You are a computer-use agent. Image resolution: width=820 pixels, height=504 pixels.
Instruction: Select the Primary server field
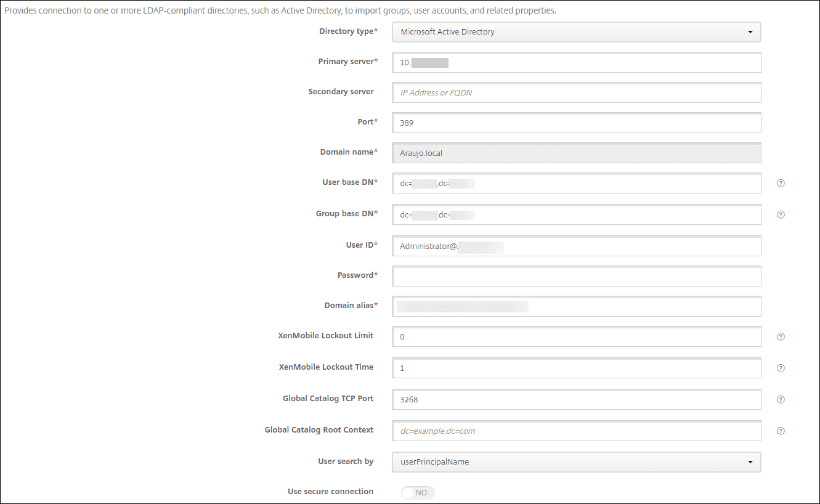[x=576, y=62]
